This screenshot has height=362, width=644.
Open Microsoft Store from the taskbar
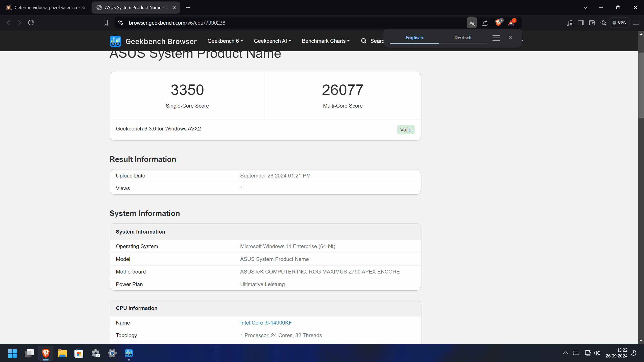pos(79,353)
